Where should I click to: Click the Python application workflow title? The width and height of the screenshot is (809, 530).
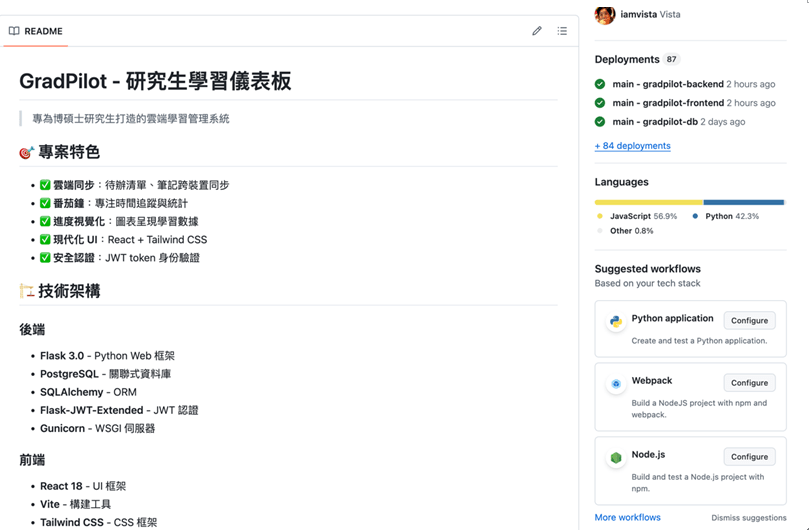(x=672, y=318)
